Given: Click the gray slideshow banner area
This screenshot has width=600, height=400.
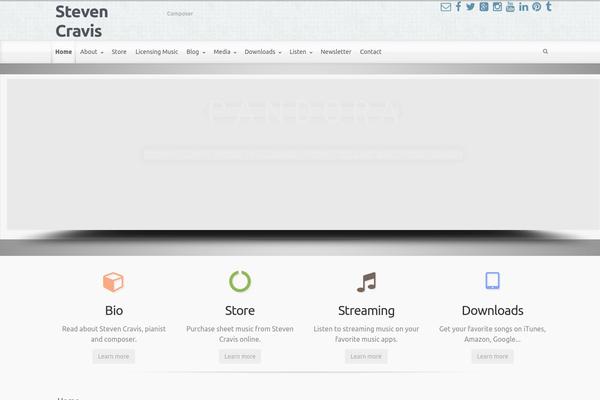Looking at the screenshot, I should pyautogui.click(x=303, y=154).
